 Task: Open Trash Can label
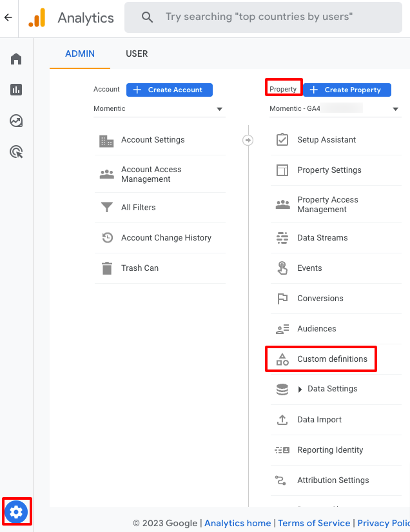[140, 268]
